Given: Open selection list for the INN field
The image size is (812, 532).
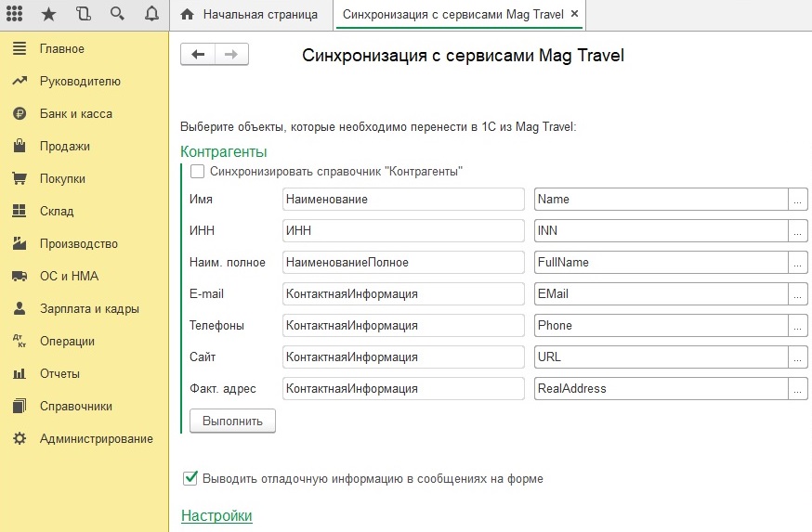Looking at the screenshot, I should [x=797, y=231].
